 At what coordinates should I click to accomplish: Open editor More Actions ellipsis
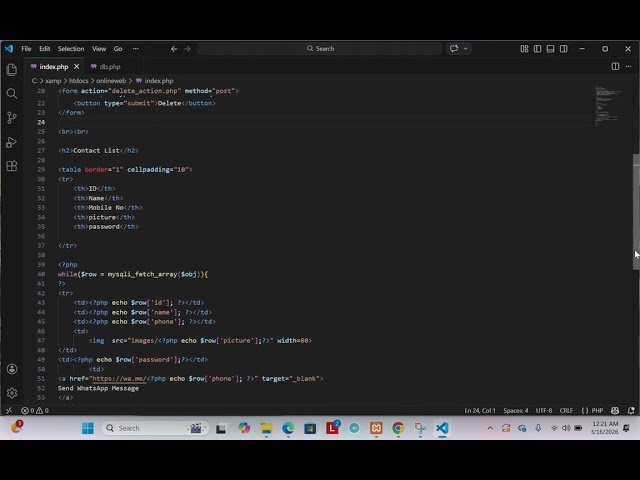pyautogui.click(x=629, y=66)
